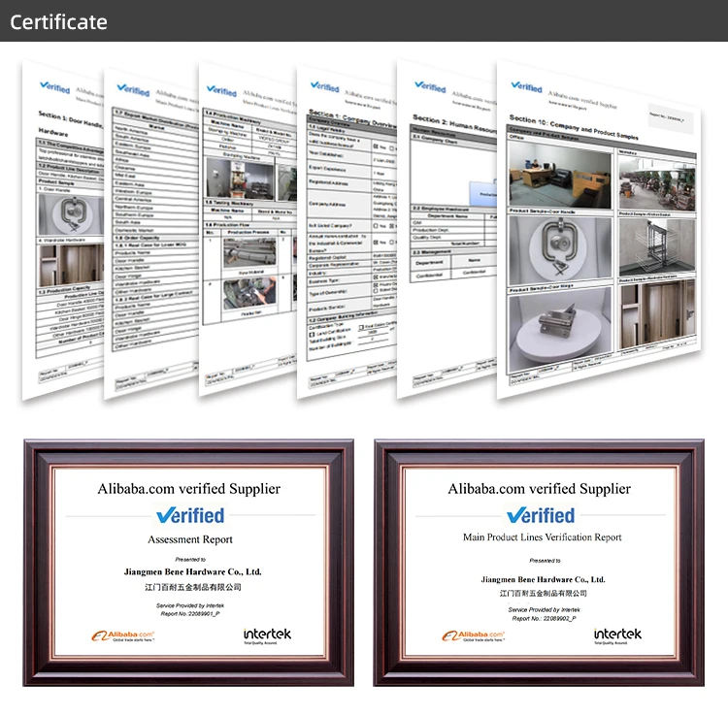Click "Section 2: Human Resource" heading
Image resolution: width=728 pixels, height=716 pixels.
click(x=454, y=123)
